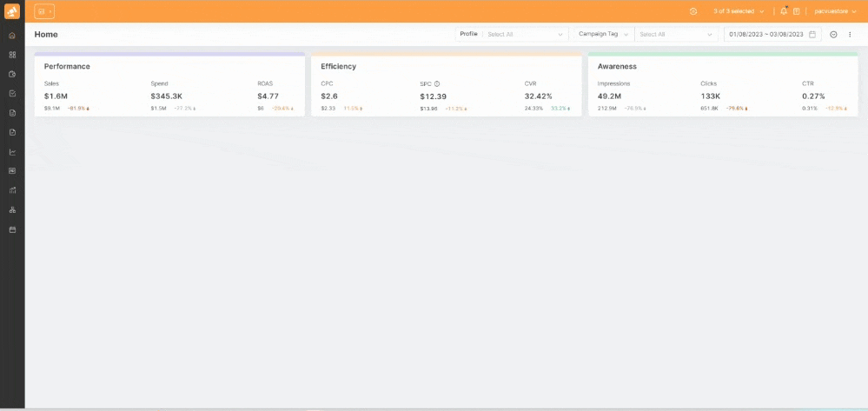Open the calendar icon in sidebar

(x=12, y=229)
